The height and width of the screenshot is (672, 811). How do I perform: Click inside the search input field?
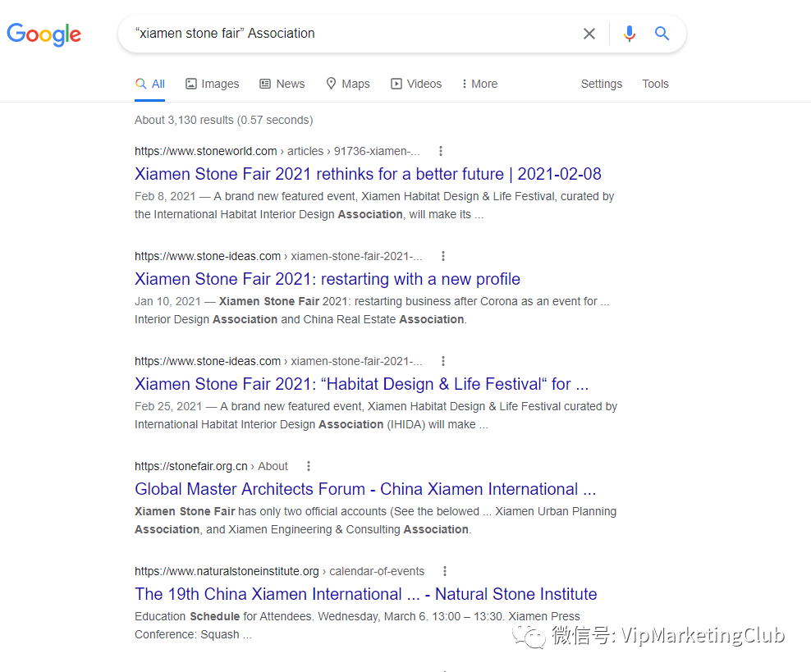click(x=353, y=34)
